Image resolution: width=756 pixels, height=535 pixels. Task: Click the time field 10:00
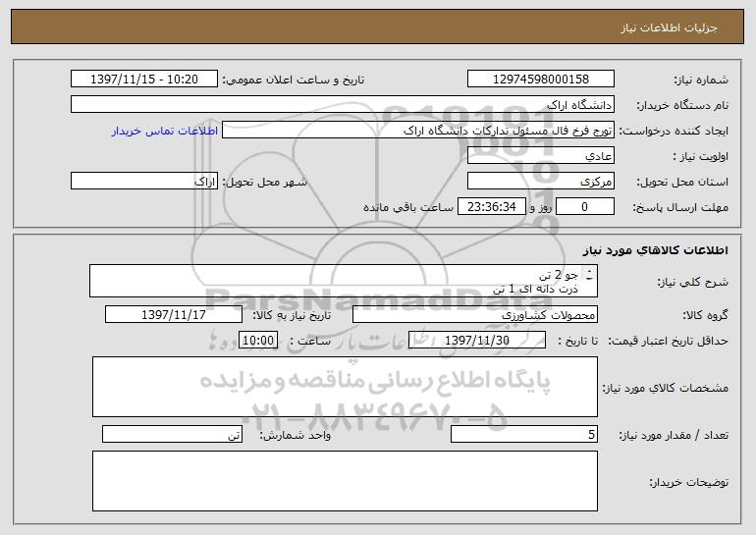258,341
